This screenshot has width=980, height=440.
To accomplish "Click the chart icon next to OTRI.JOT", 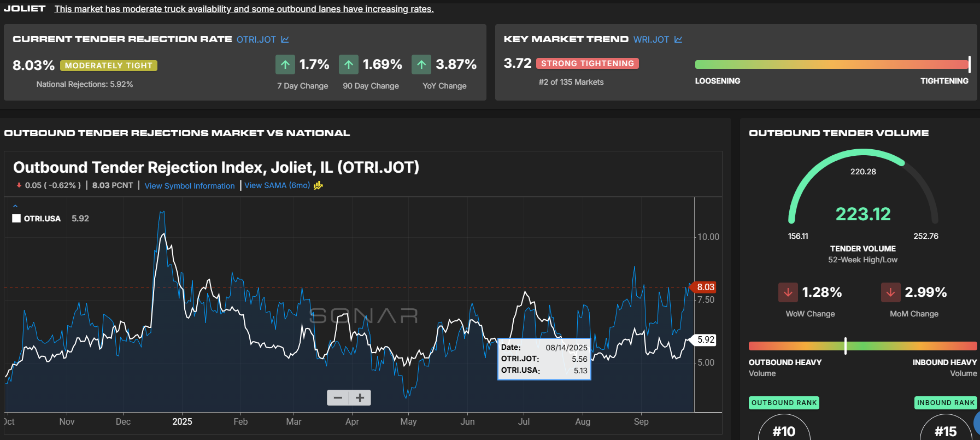I will 285,39.
